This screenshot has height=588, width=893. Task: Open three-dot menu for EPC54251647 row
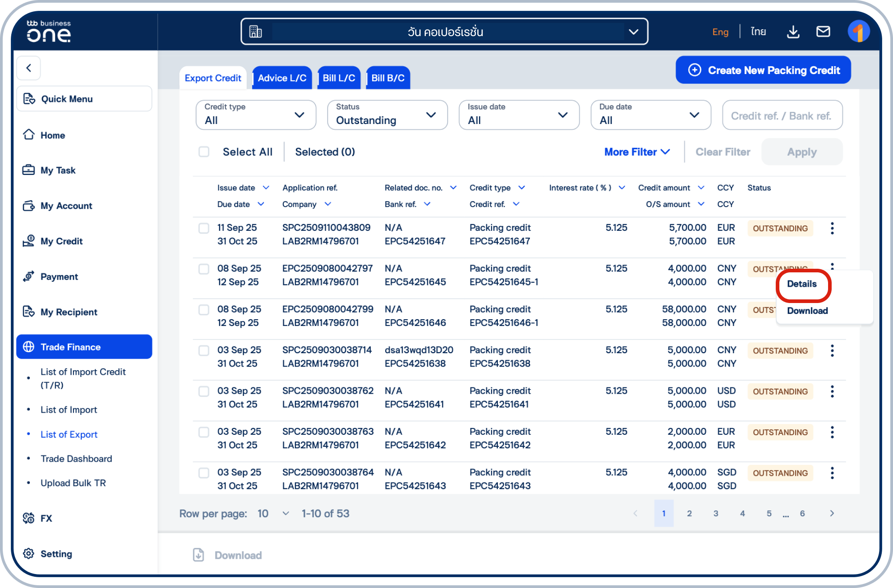[832, 228]
